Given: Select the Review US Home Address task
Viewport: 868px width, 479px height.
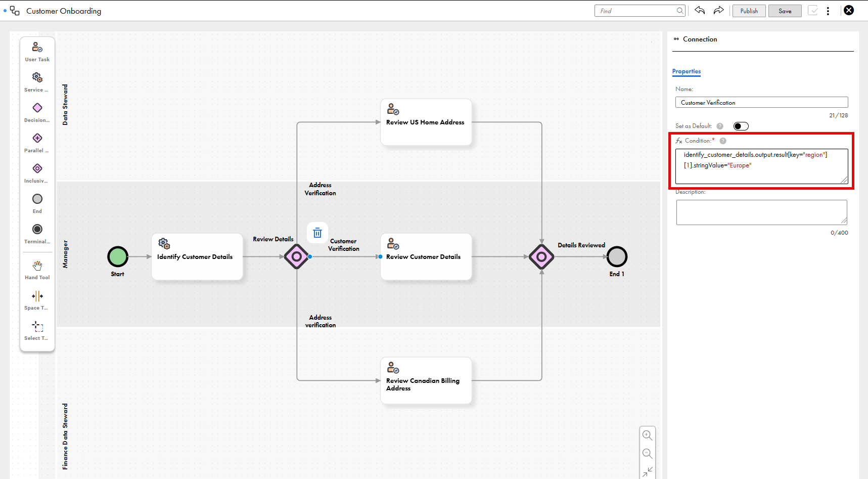Looking at the screenshot, I should [x=426, y=122].
